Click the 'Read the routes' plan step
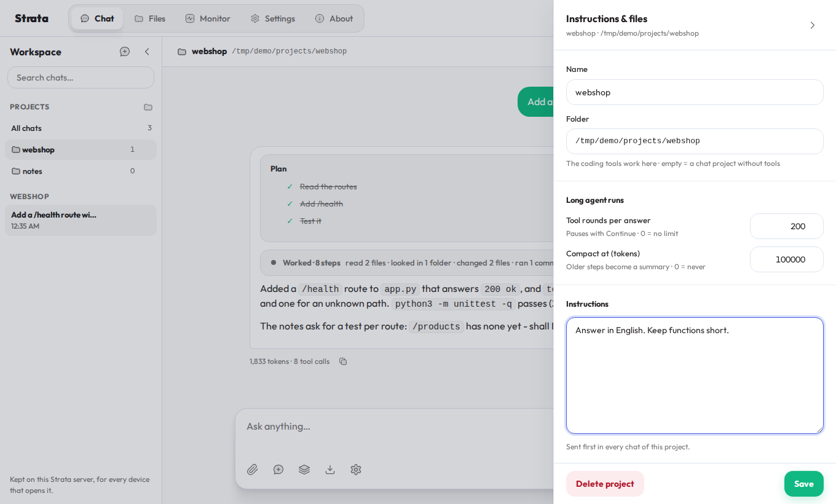 click(328, 187)
